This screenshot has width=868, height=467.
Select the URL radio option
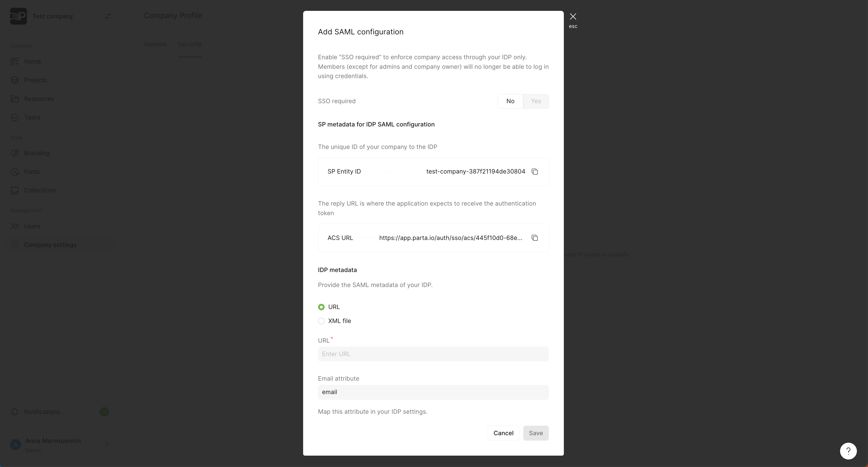(321, 307)
